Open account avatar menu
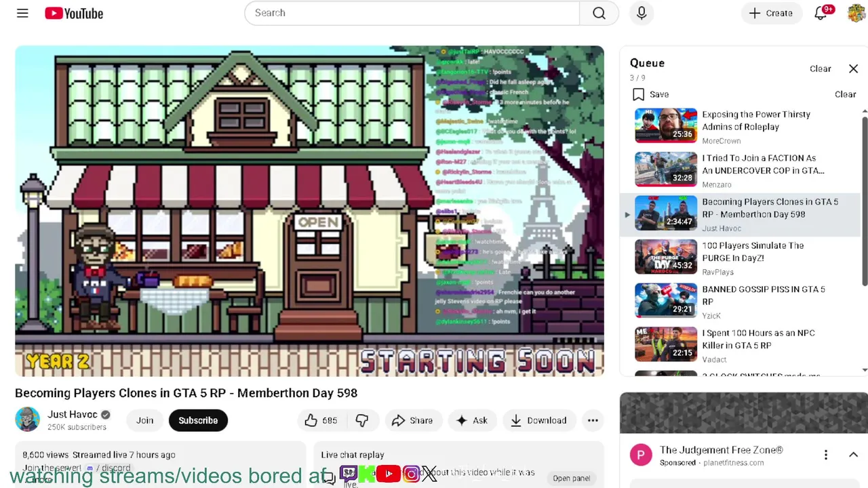The height and width of the screenshot is (488, 868). pyautogui.click(x=856, y=13)
